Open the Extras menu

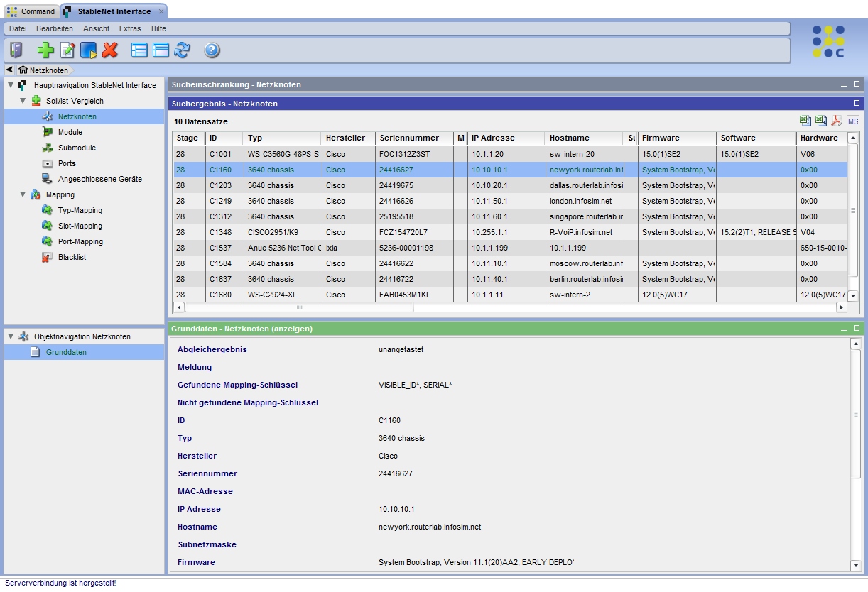coord(130,28)
